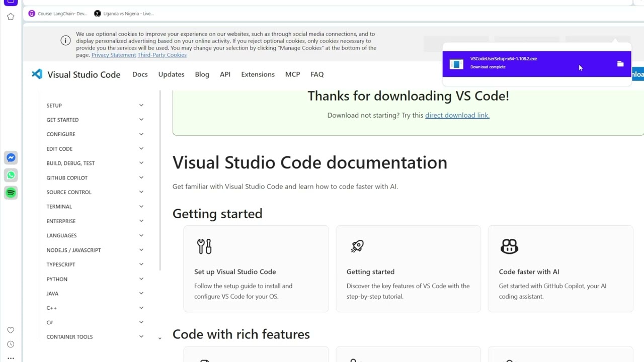Click the sidebar navigation scrollbar
Viewport: 644px width, 362px height.
pyautogui.click(x=160, y=181)
